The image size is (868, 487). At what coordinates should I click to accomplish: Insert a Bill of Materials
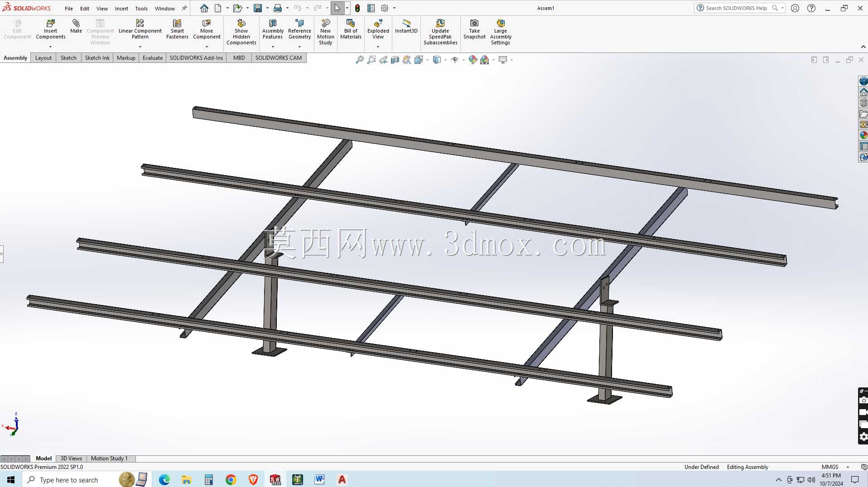click(x=351, y=29)
